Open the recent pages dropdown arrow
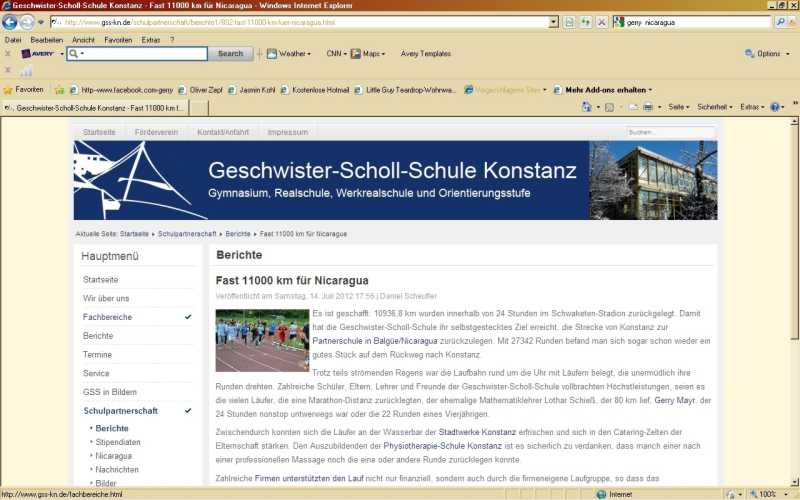The height and width of the screenshot is (500, 800). [x=41, y=22]
